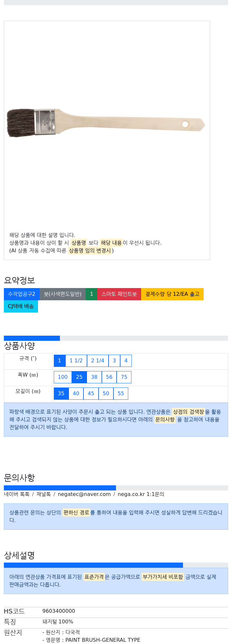Click the CJ택배 배송 badge
The width and height of the screenshot is (232, 644).
21,306
